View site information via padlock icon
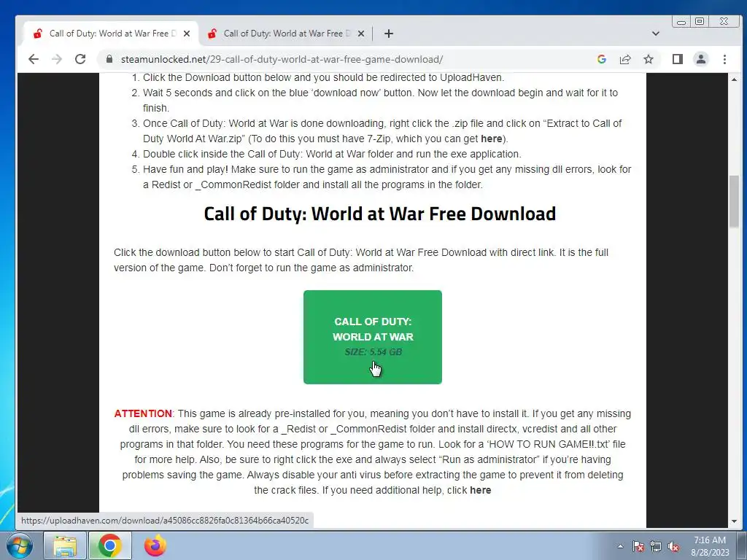 (x=109, y=59)
